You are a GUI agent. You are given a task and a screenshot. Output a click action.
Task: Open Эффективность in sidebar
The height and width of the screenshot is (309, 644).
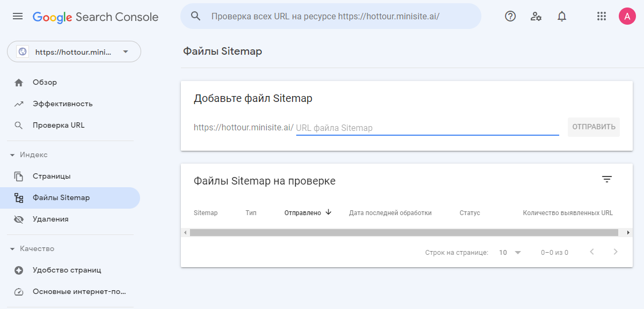[x=62, y=104]
